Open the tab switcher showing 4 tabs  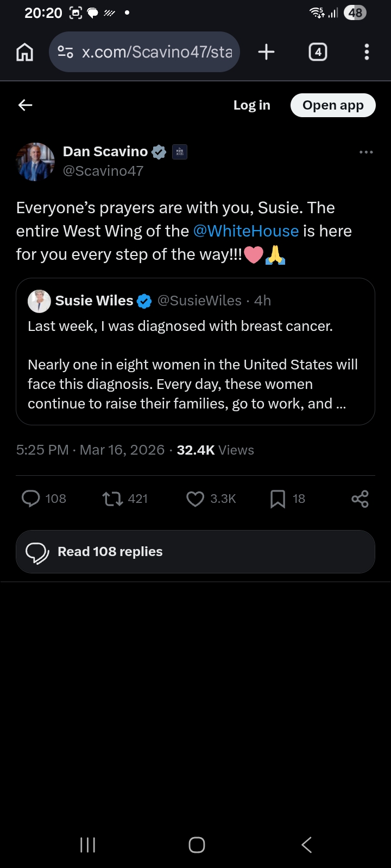pyautogui.click(x=318, y=52)
